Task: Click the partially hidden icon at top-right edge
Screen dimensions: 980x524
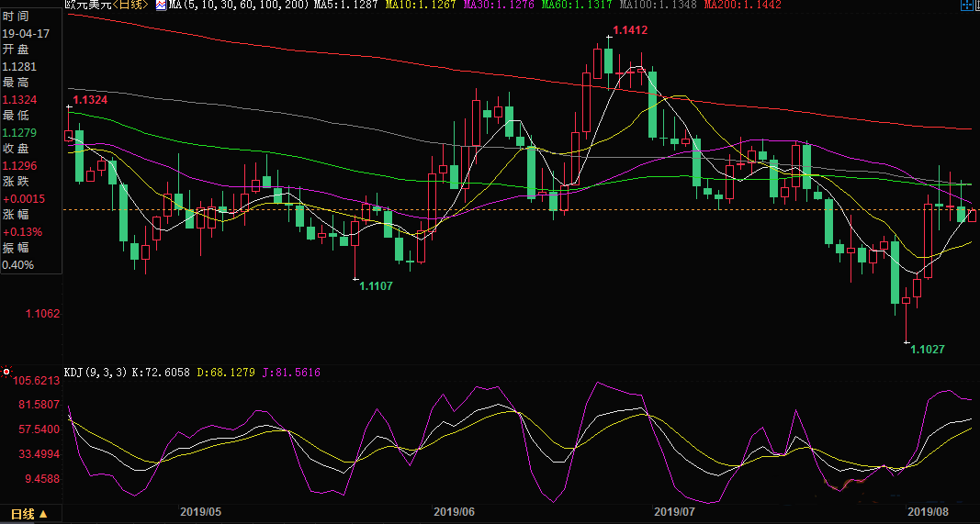Action: [976, 6]
